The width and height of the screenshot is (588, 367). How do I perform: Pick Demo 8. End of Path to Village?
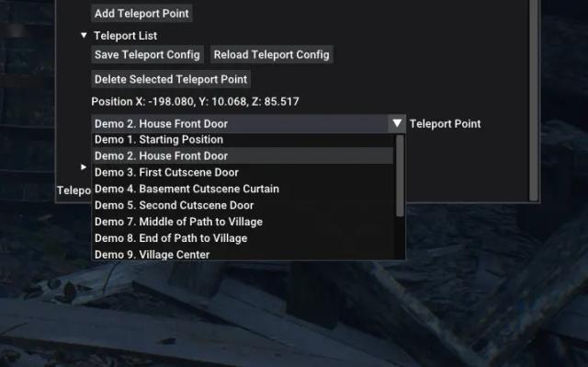pyautogui.click(x=243, y=238)
